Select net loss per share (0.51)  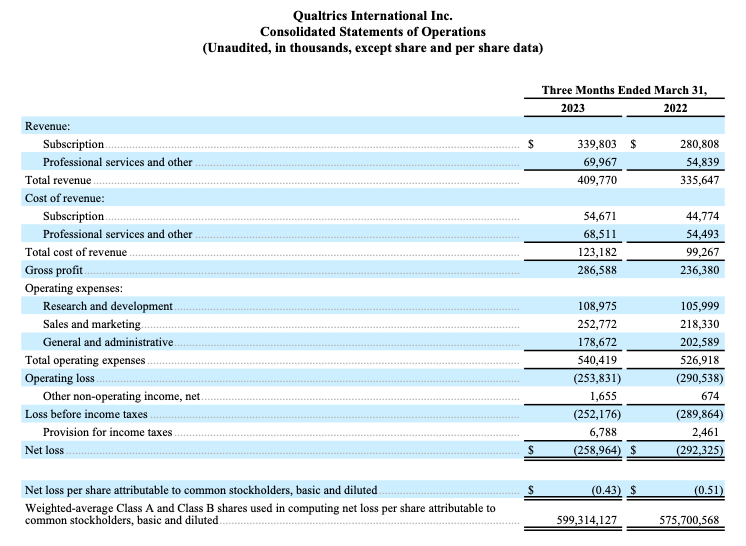(709, 490)
